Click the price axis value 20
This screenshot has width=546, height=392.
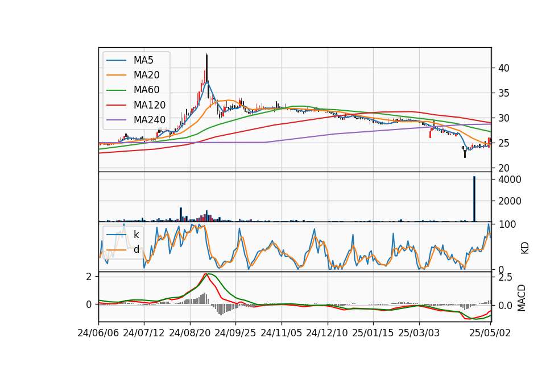pyautogui.click(x=504, y=168)
